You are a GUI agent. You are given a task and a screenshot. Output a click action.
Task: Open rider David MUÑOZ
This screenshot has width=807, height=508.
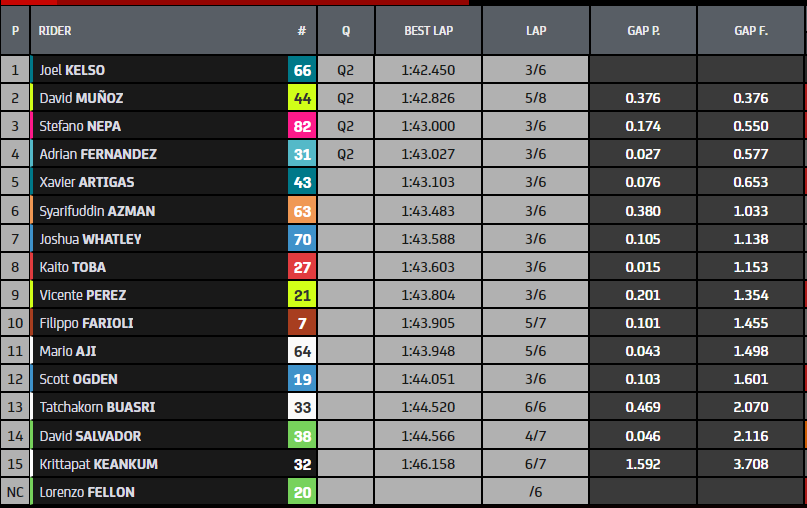point(81,98)
